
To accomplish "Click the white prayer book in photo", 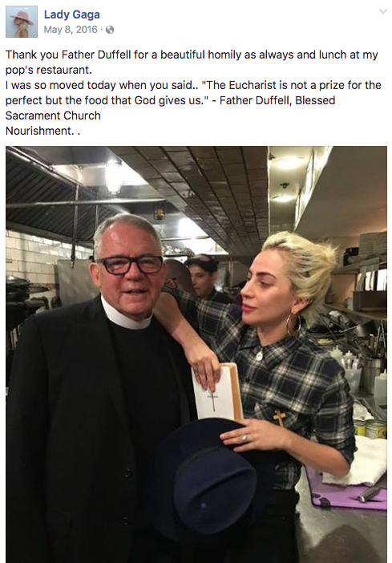I will pos(216,393).
